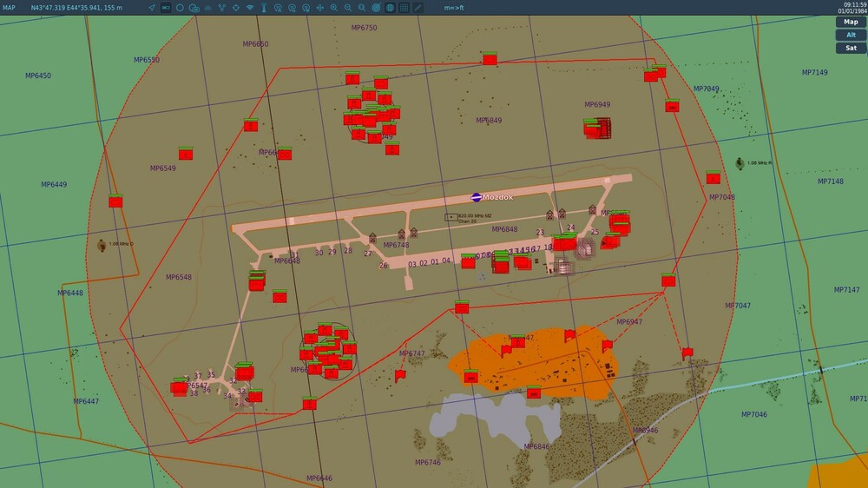Click the NDB beacon icon labeled 1.06 MHz R
Viewport: 868px width, 488px height.
[740, 163]
